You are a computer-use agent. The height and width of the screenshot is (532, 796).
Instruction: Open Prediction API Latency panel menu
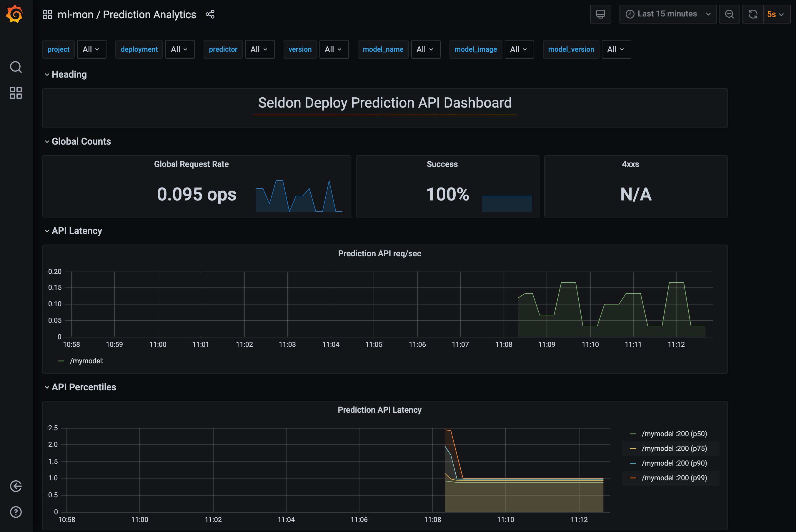(380, 410)
